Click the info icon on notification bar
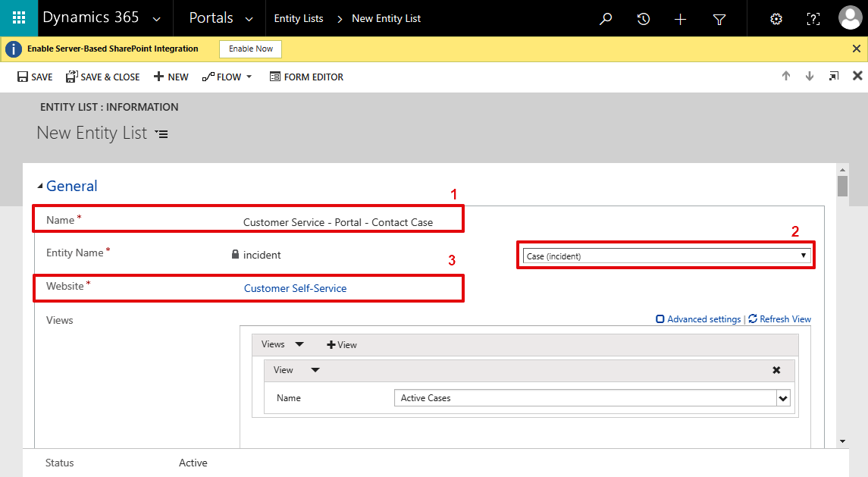The width and height of the screenshot is (868, 477). pos(14,49)
